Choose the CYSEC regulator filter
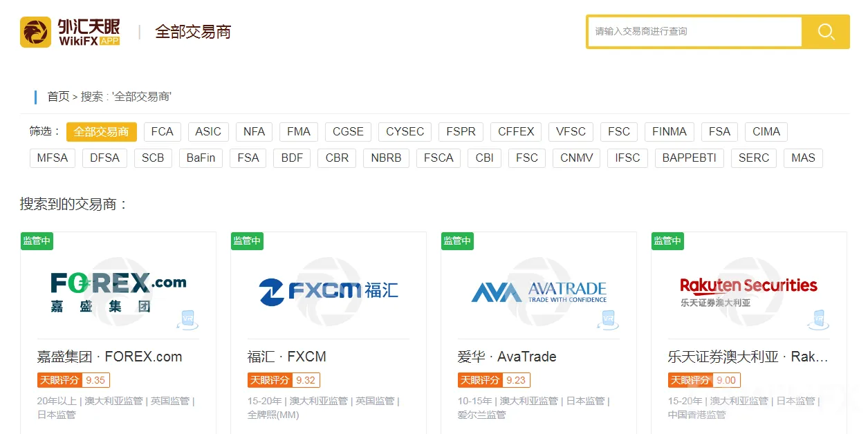The height and width of the screenshot is (434, 868). tap(405, 132)
